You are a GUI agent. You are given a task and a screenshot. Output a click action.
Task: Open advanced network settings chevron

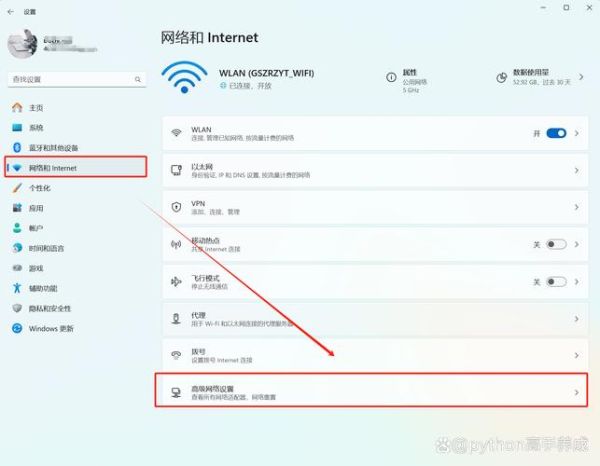[577, 392]
